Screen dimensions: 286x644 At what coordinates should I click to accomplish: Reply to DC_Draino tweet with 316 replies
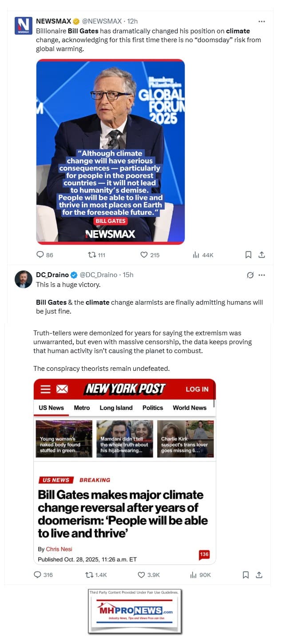pyautogui.click(x=37, y=575)
